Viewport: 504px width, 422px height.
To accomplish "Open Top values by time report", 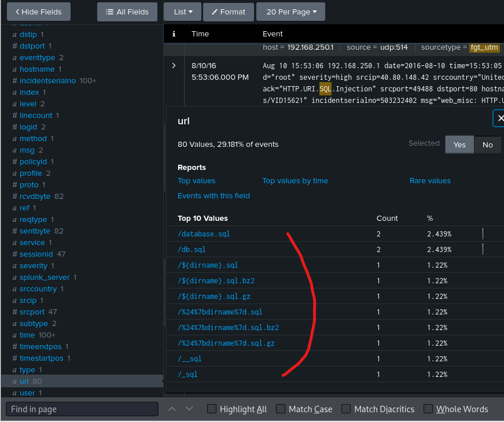I will (x=295, y=181).
